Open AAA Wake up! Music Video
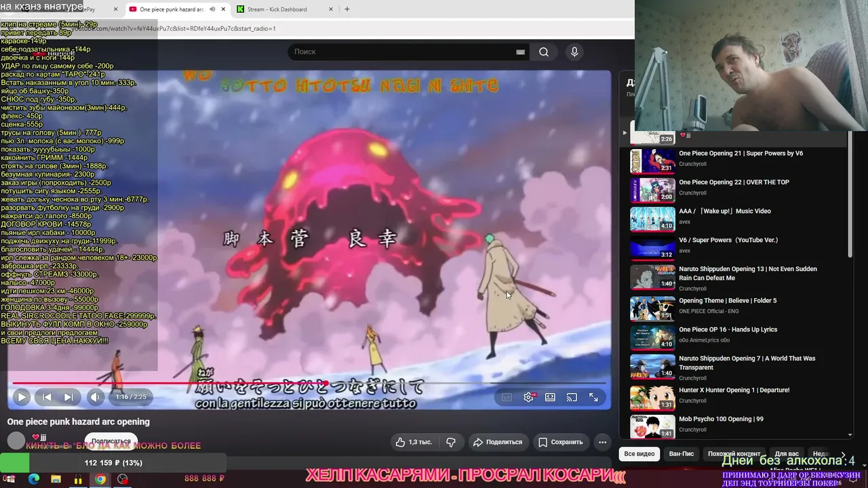 pyautogui.click(x=725, y=211)
